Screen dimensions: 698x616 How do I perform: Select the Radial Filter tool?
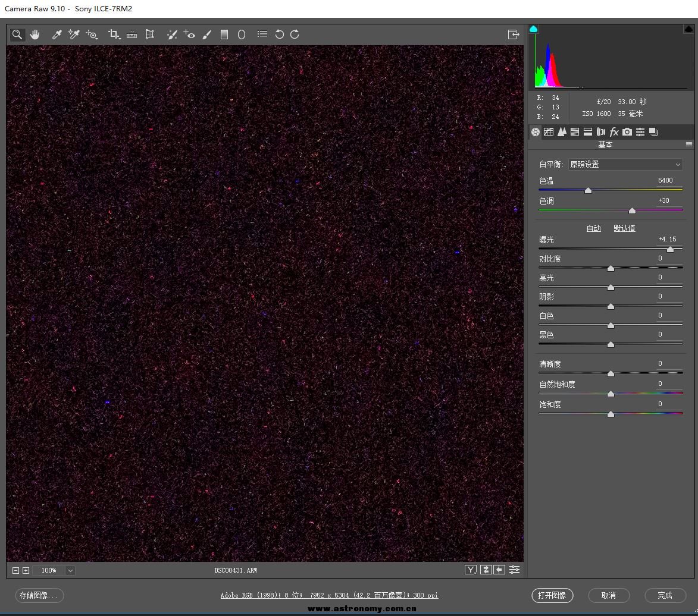pyautogui.click(x=242, y=34)
